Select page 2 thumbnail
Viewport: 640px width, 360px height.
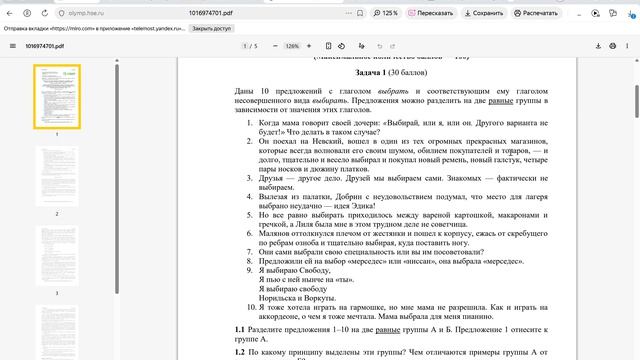[57, 177]
